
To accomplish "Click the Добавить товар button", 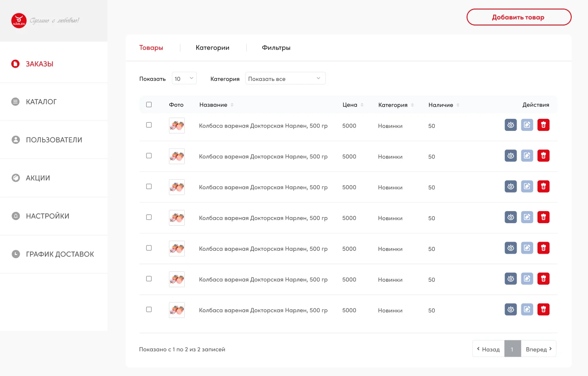I will point(519,17).
